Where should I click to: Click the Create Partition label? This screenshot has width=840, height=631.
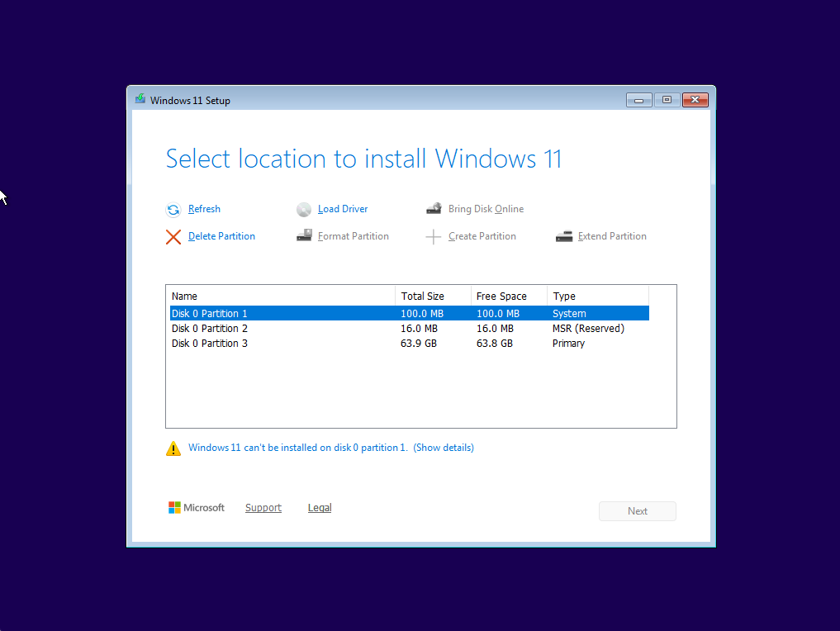point(482,236)
